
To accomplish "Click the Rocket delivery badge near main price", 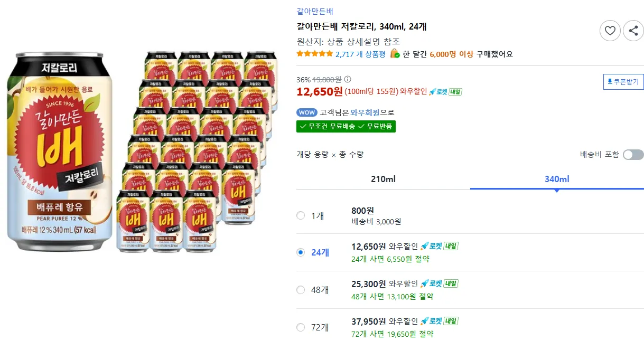I will pyautogui.click(x=445, y=92).
